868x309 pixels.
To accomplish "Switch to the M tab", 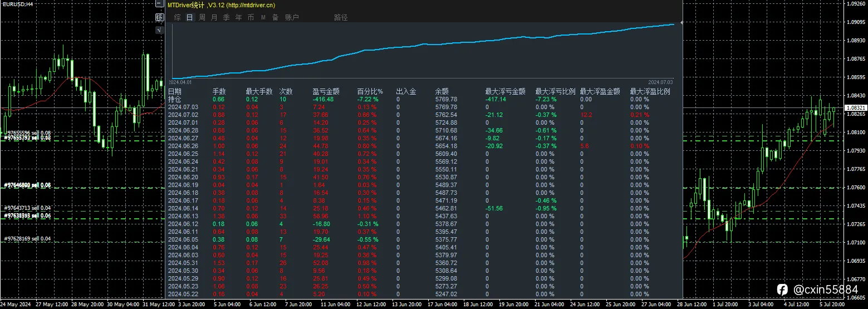I will click(x=263, y=17).
